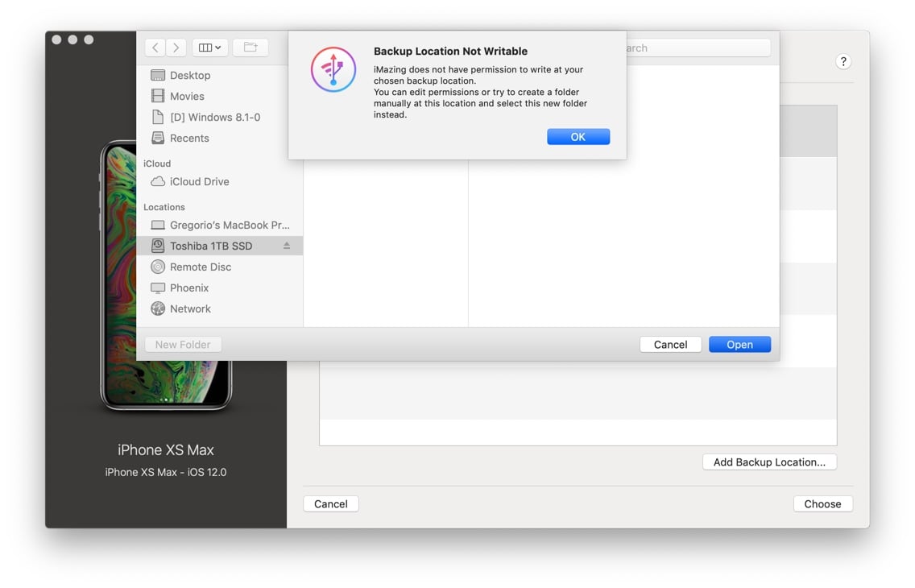Viewport: 915px width, 588px height.
Task: Go forward with the right chevron
Action: tap(176, 48)
